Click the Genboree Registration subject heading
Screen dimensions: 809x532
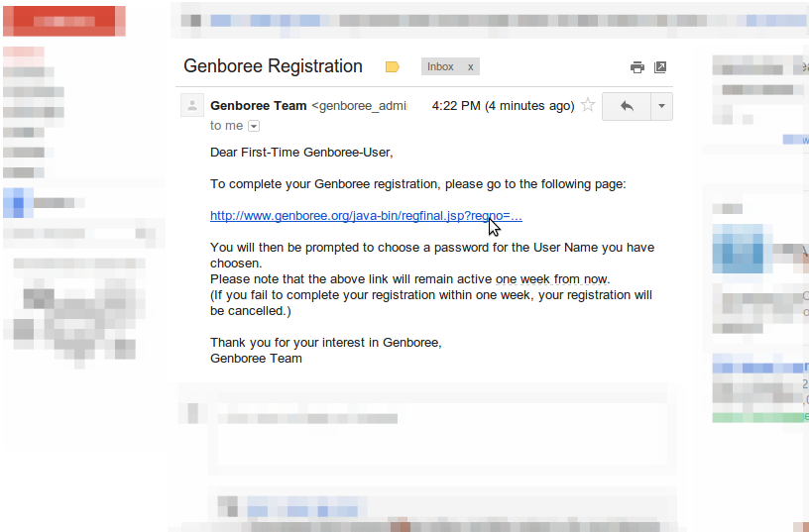pyautogui.click(x=274, y=66)
